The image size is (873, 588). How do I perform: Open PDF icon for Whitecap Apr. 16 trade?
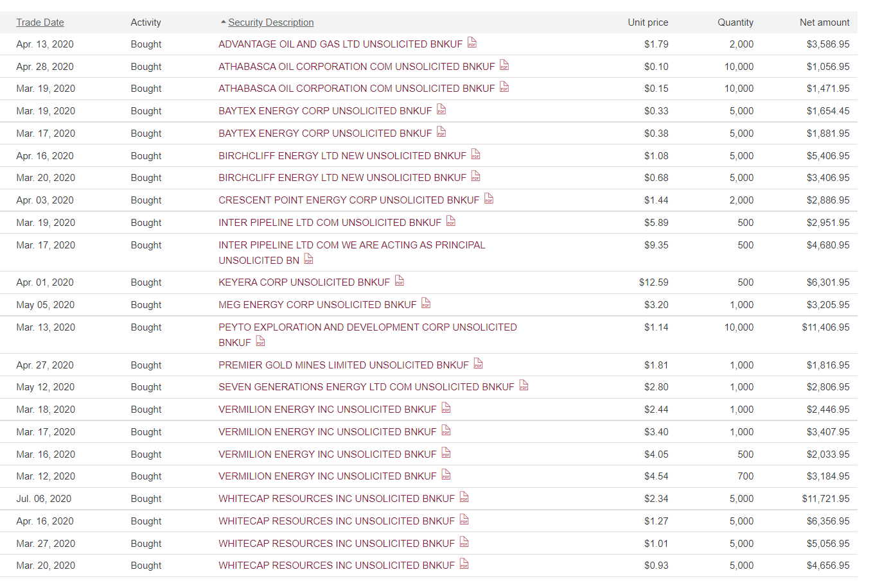click(x=464, y=520)
